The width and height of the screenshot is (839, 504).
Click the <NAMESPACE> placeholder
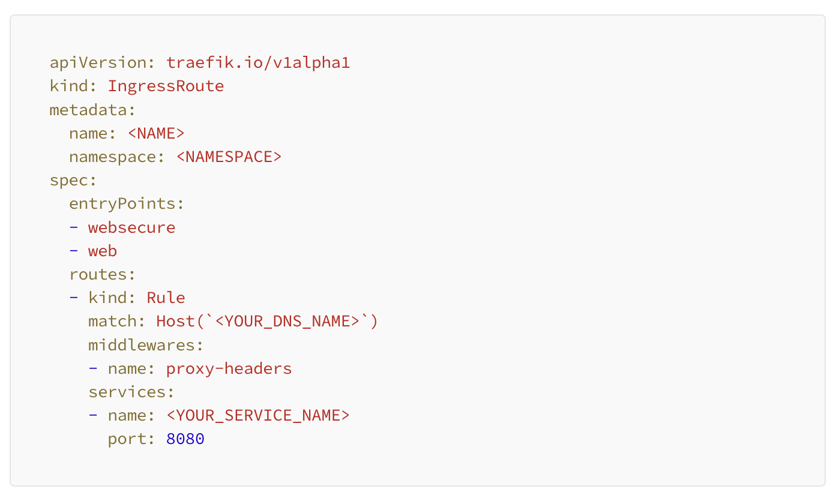click(229, 157)
